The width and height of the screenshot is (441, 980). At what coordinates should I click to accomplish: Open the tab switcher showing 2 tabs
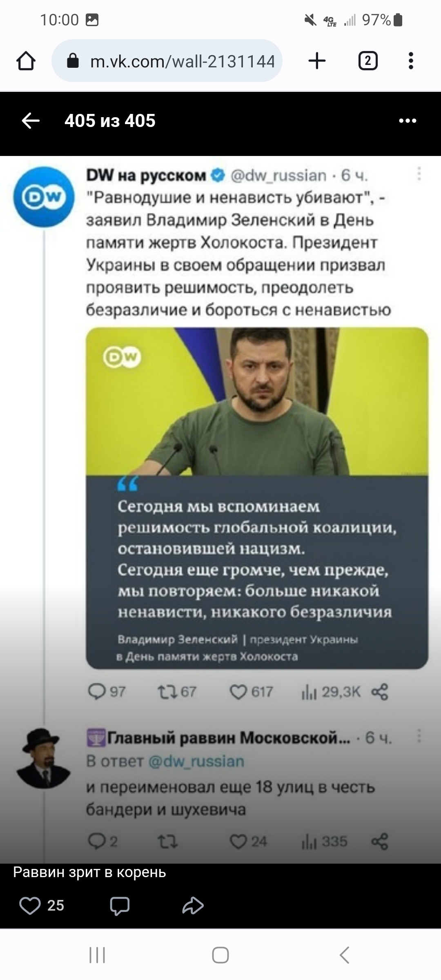tap(367, 61)
